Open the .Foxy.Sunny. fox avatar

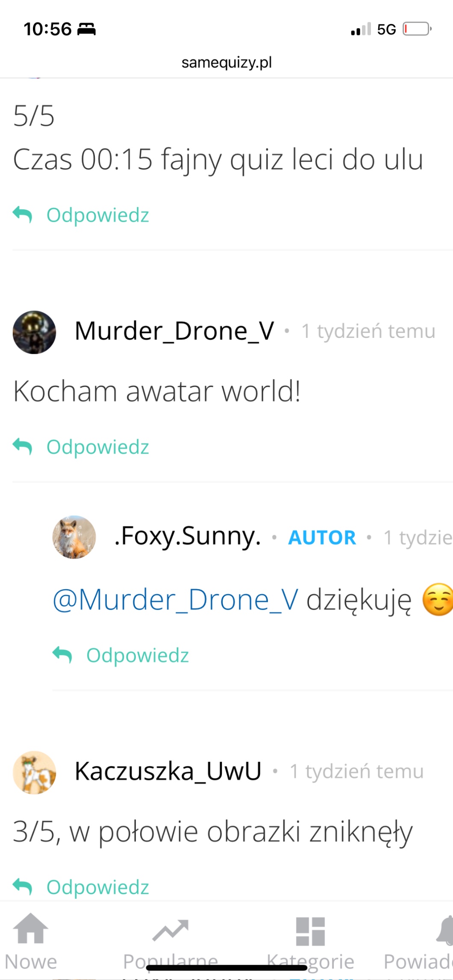(x=74, y=537)
